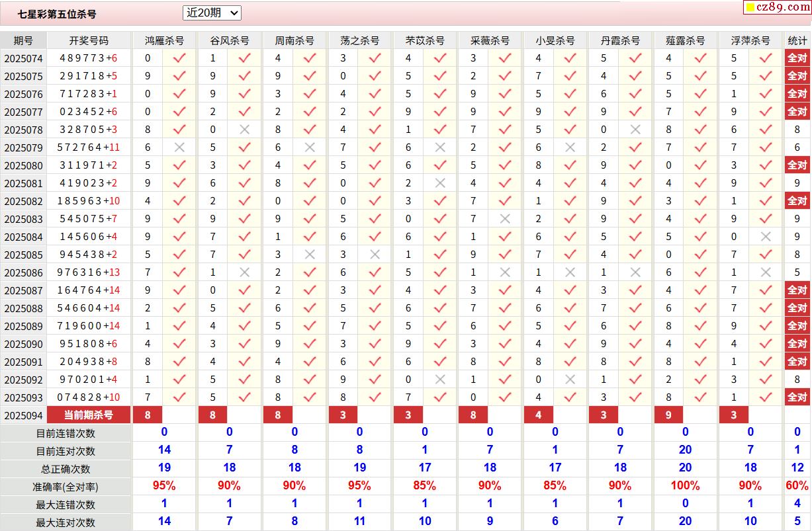Image resolution: width=812 pixels, height=531 pixels.
Task: Click the X mark for 采薇杀号 in row 2025086
Action: click(505, 272)
